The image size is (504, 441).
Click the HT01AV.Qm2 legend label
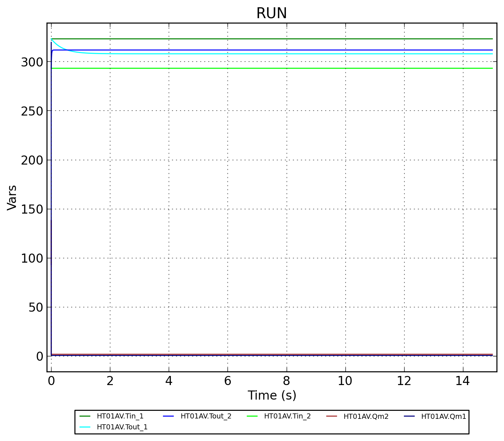(366, 417)
